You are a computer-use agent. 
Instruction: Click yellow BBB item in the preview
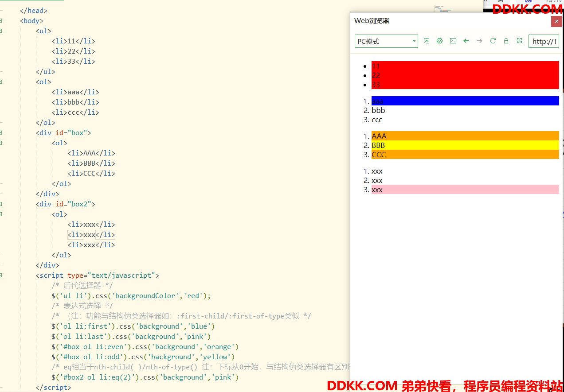click(465, 145)
